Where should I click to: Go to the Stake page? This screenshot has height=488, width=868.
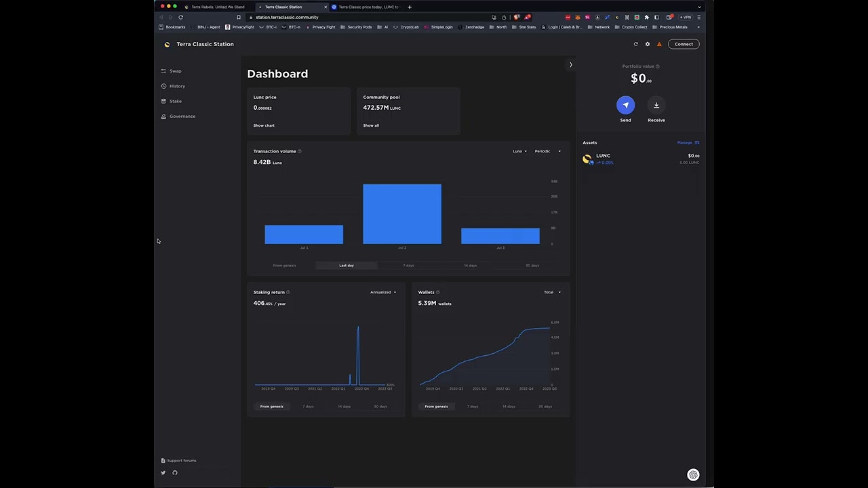(172, 101)
